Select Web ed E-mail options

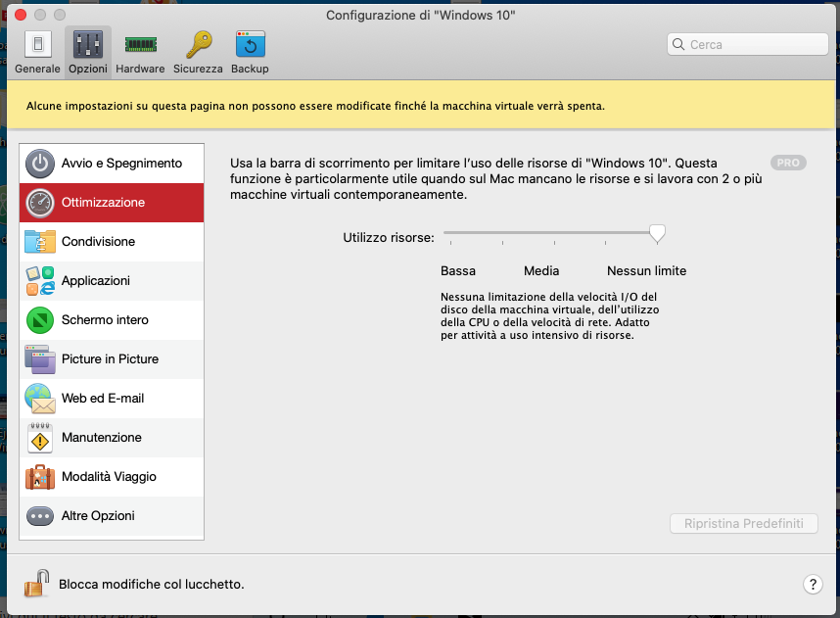112,399
